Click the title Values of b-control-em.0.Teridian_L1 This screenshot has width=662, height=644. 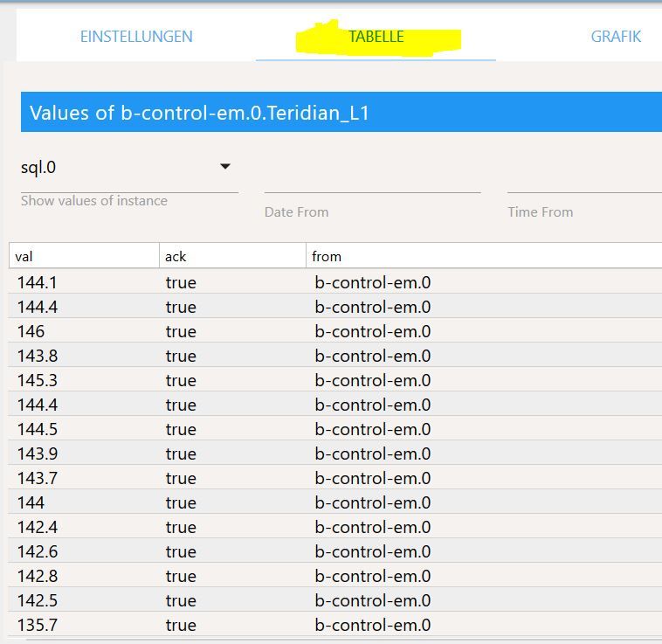click(199, 113)
